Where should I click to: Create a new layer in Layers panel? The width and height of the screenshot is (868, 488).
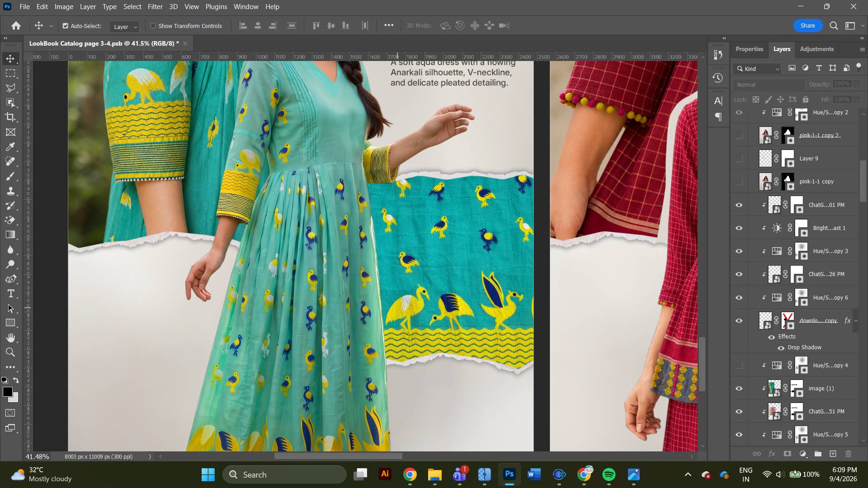coord(833,454)
